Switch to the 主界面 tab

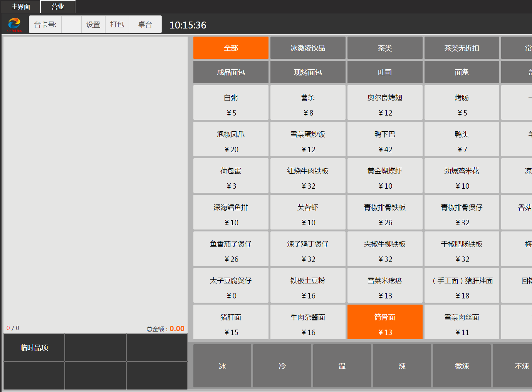[x=20, y=7]
